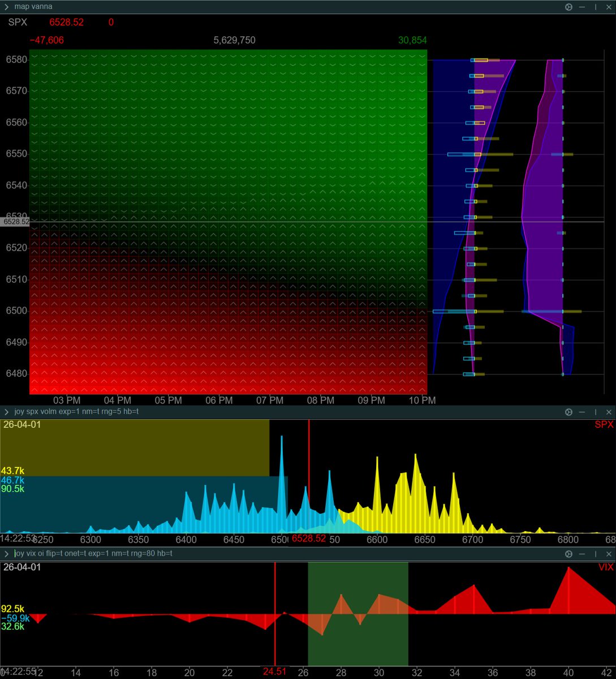The height and width of the screenshot is (679, 616).
Task: Click the 6400 strike on volume chart axis
Action: [186, 540]
